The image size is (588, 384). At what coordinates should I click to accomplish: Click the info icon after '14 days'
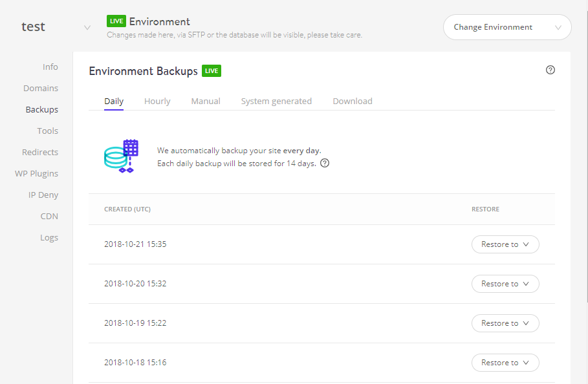(x=325, y=163)
